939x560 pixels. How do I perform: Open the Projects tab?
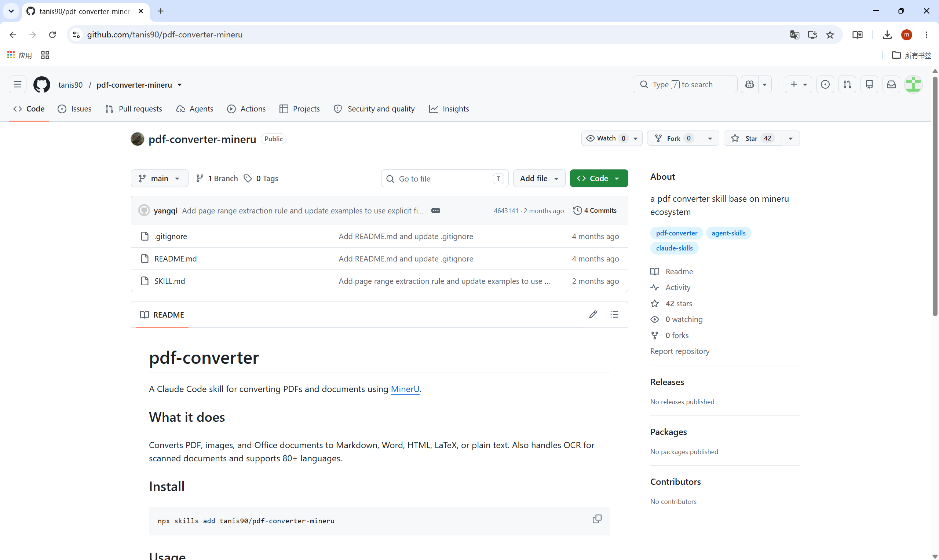coord(300,109)
